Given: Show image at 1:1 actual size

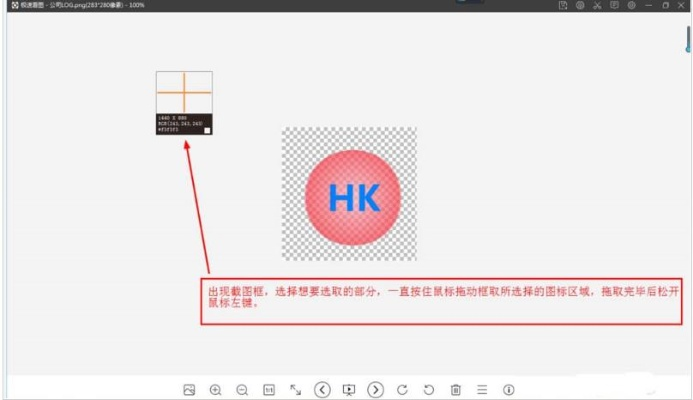Looking at the screenshot, I should pyautogui.click(x=269, y=389).
